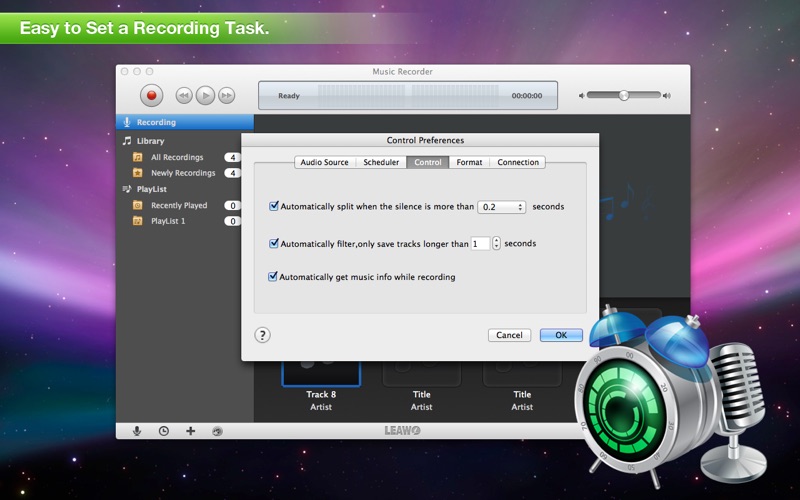Click the Library header label
The width and height of the screenshot is (800, 500).
click(x=151, y=141)
